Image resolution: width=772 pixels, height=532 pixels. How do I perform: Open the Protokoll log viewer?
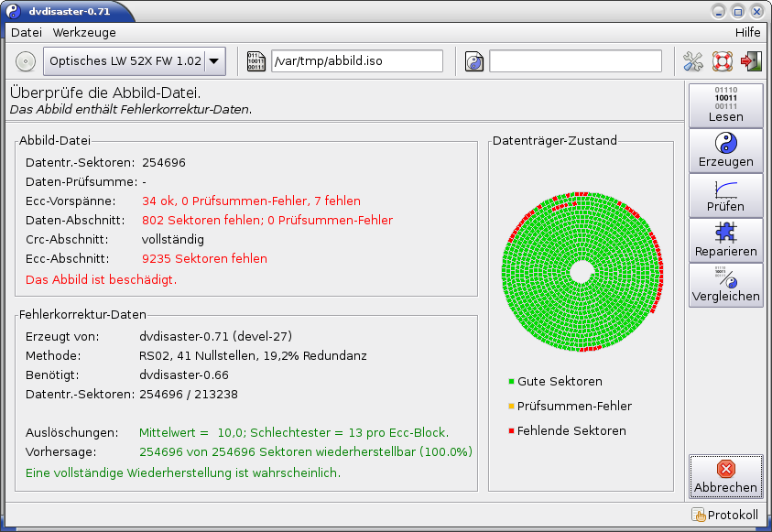[x=724, y=515]
